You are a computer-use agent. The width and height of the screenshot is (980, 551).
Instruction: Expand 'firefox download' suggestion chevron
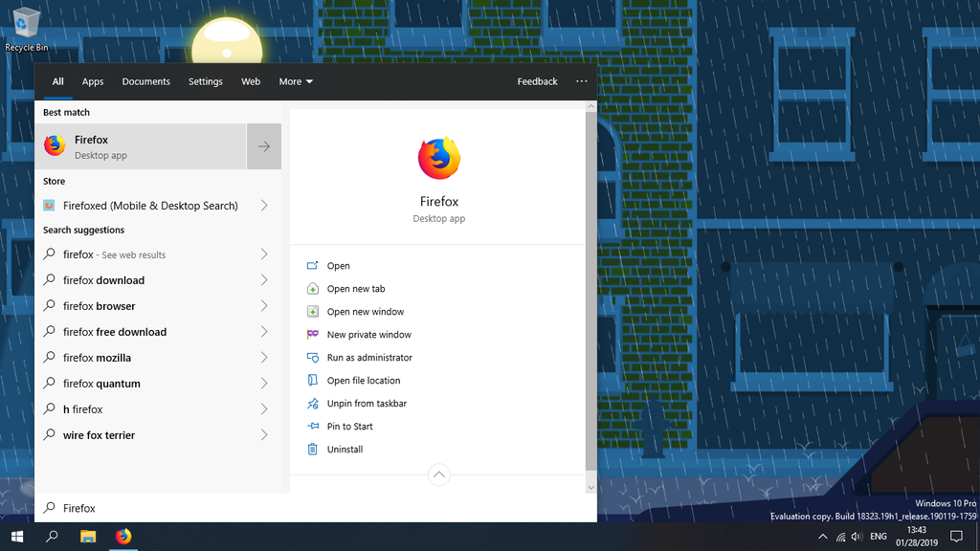[264, 280]
